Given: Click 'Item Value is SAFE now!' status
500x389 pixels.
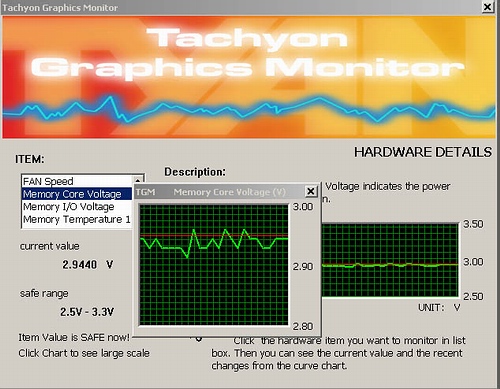Looking at the screenshot, I should point(74,337).
